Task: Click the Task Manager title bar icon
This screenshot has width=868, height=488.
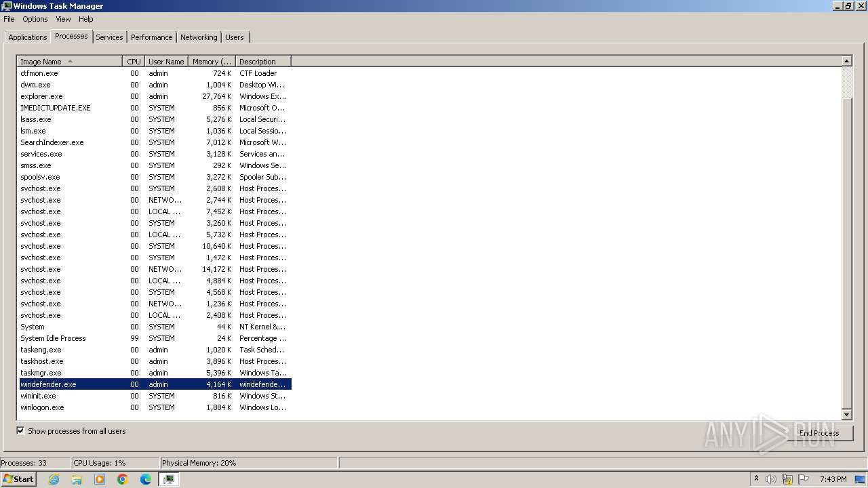Action: tap(7, 6)
